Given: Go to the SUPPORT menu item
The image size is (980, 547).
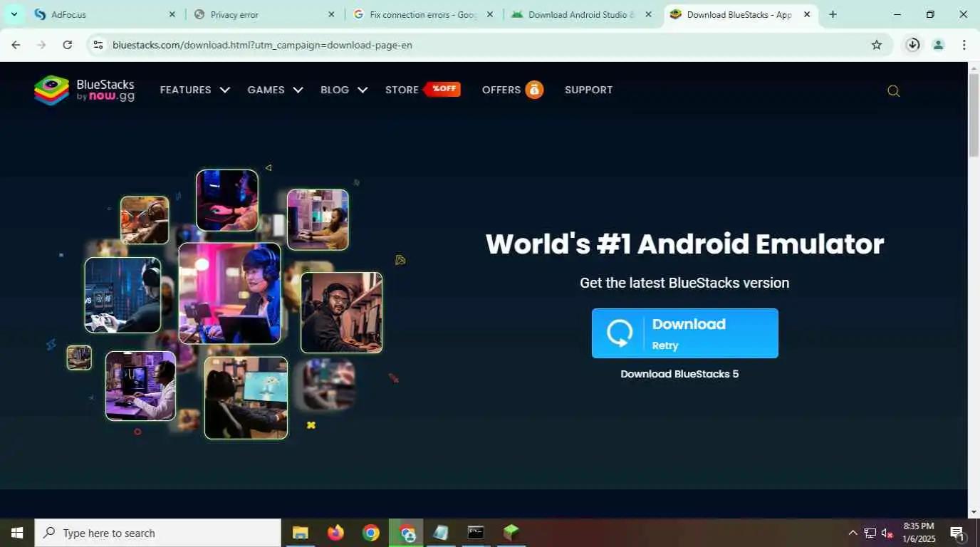Looking at the screenshot, I should pyautogui.click(x=588, y=90).
